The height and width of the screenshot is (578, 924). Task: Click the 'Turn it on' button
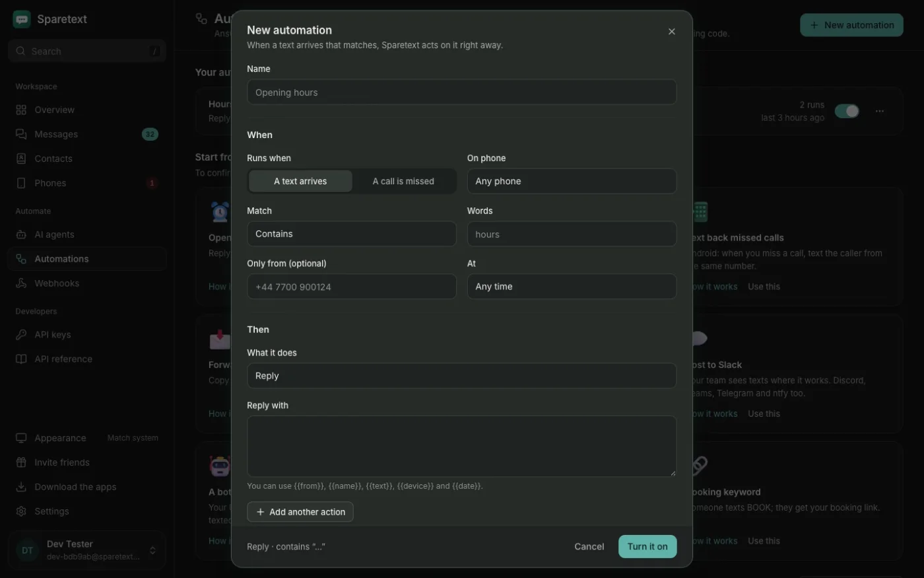click(x=647, y=546)
